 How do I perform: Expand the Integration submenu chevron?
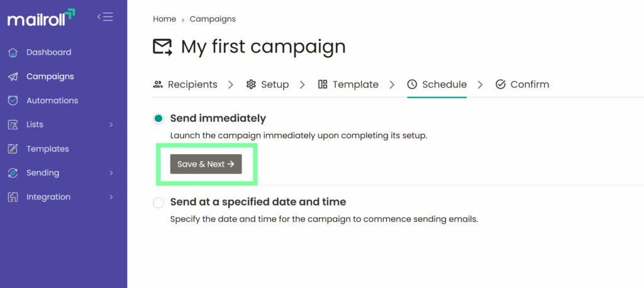[x=111, y=197]
